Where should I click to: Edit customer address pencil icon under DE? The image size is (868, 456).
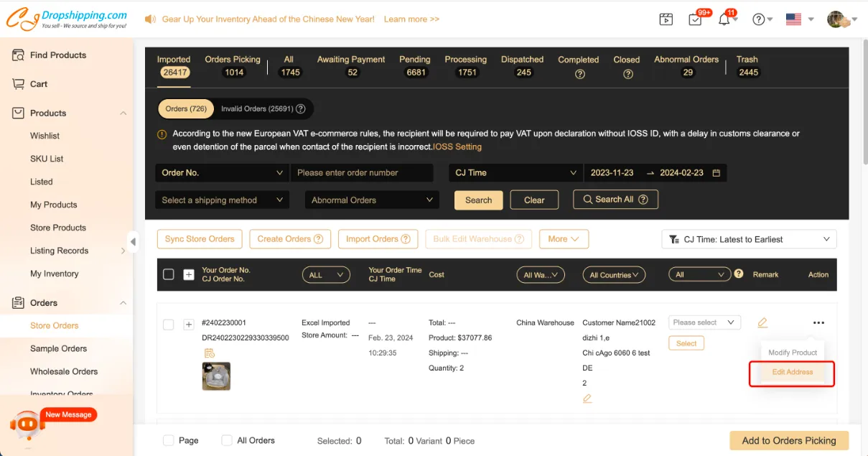point(587,399)
